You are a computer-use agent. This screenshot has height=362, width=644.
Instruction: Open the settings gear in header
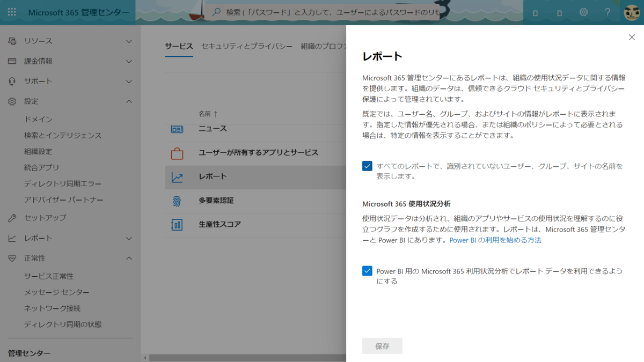point(583,12)
